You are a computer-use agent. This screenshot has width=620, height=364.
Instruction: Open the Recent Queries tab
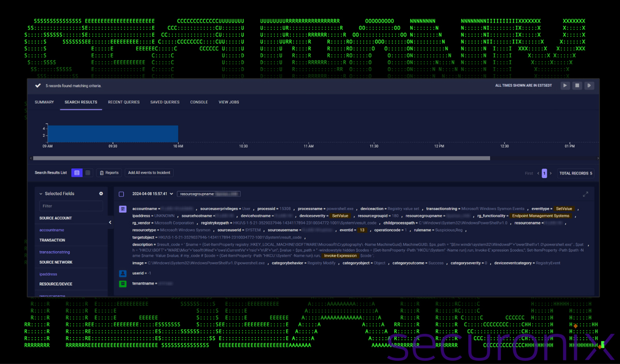click(x=123, y=102)
